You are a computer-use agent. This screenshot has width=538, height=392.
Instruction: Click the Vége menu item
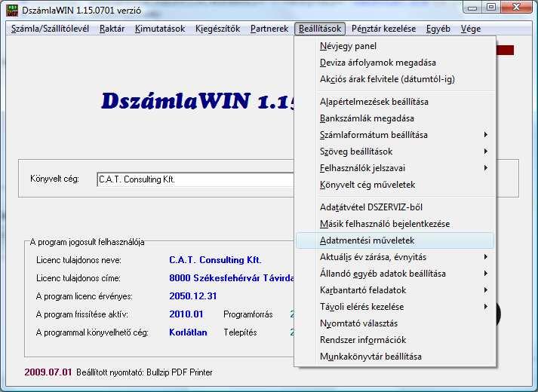pos(470,29)
